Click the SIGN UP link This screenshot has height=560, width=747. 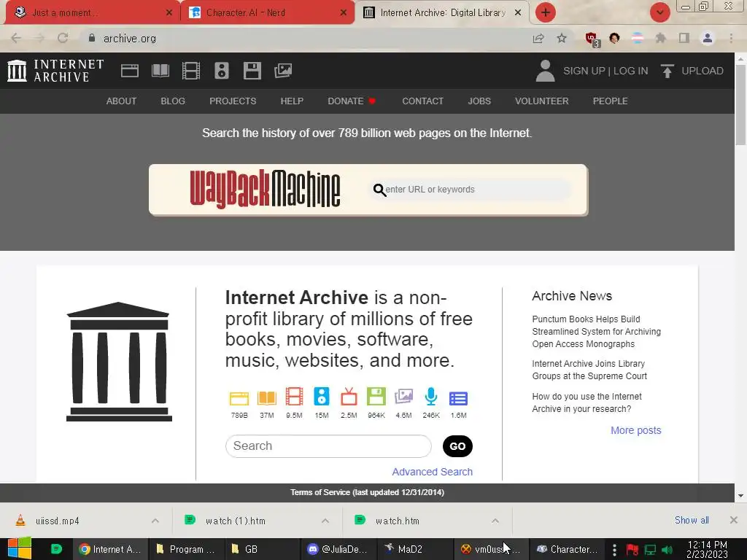click(584, 71)
